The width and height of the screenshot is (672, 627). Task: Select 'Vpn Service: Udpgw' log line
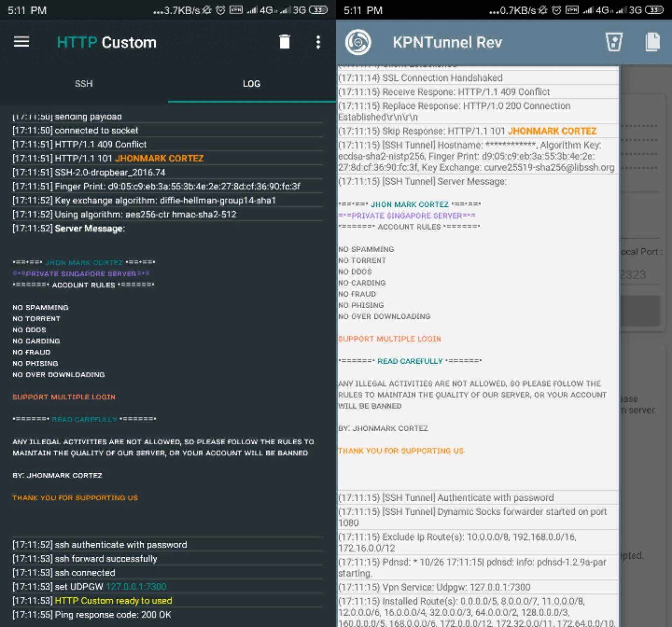pyautogui.click(x=478, y=587)
